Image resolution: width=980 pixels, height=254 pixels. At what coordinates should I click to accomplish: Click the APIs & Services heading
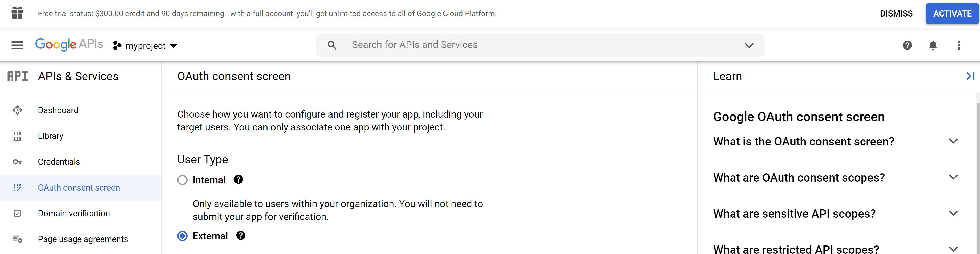[78, 76]
